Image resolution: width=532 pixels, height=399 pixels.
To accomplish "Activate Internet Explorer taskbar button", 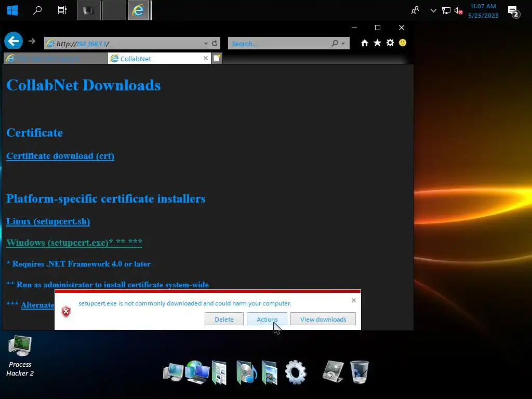I will coord(138,10).
